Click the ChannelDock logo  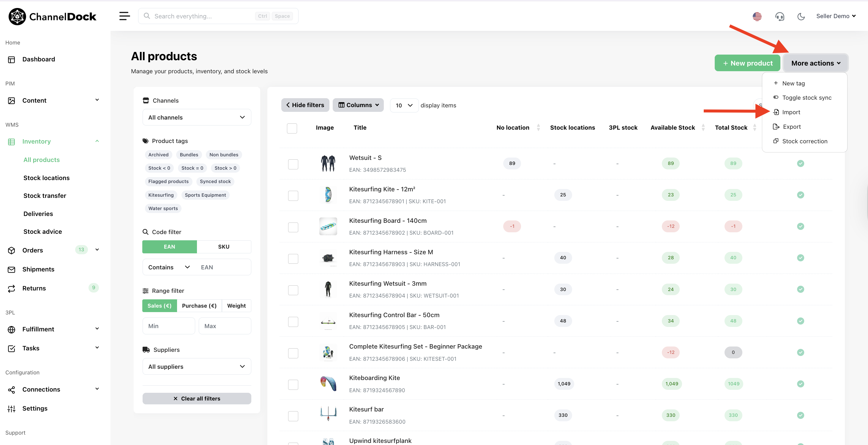52,17
